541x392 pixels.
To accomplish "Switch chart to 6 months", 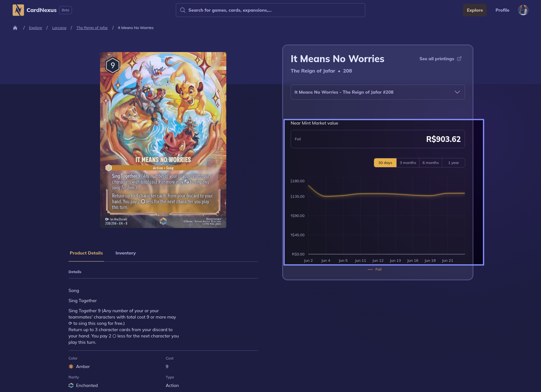I will (431, 163).
